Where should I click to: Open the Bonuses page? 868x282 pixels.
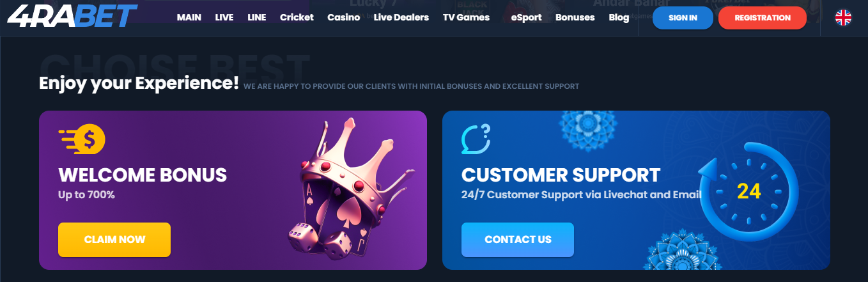click(x=575, y=17)
